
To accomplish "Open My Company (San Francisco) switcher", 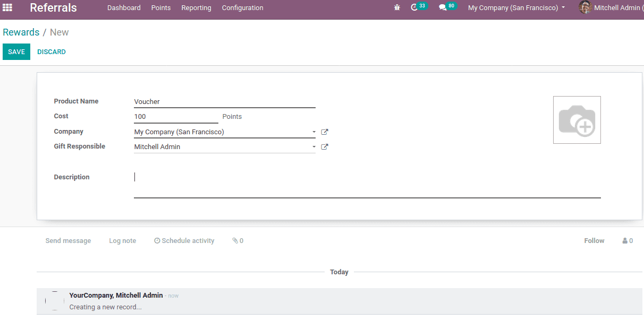I will point(516,8).
